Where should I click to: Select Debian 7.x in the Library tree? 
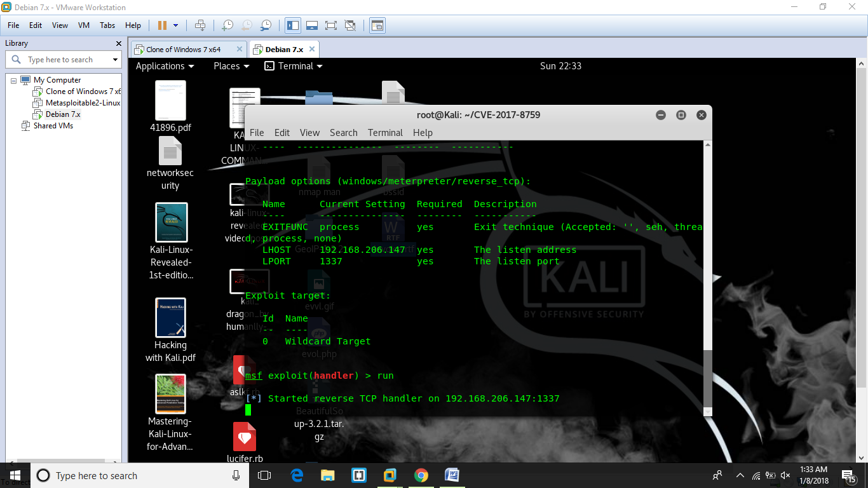point(57,114)
